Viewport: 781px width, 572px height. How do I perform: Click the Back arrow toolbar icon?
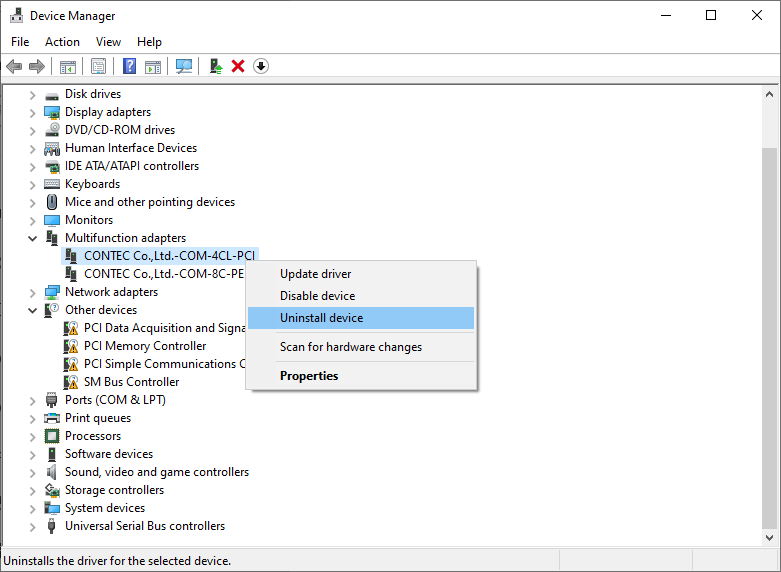(x=14, y=66)
